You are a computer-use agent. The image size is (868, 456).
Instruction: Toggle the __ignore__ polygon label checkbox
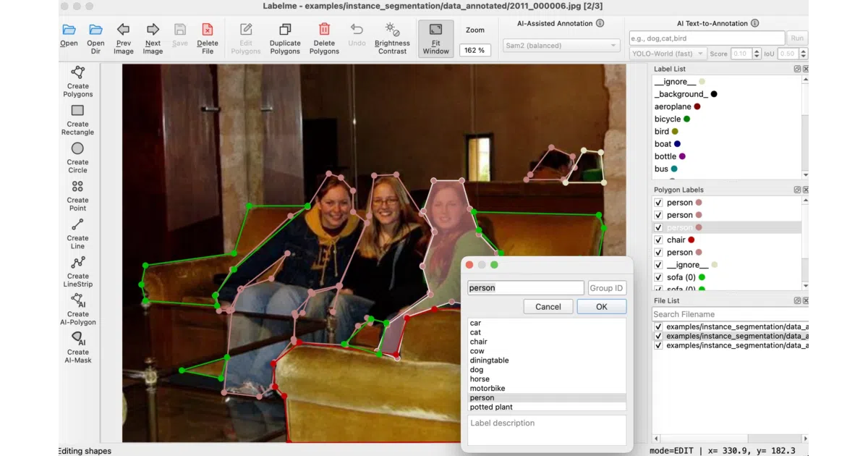tap(658, 265)
